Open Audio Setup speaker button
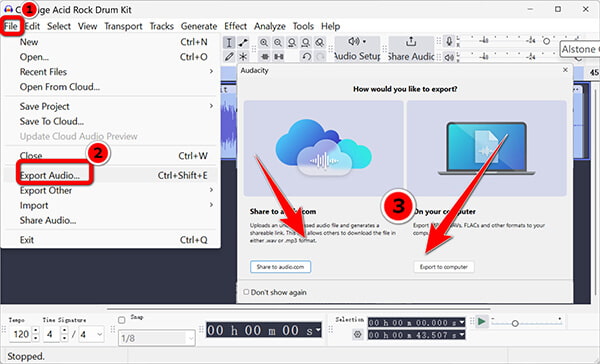 click(357, 49)
